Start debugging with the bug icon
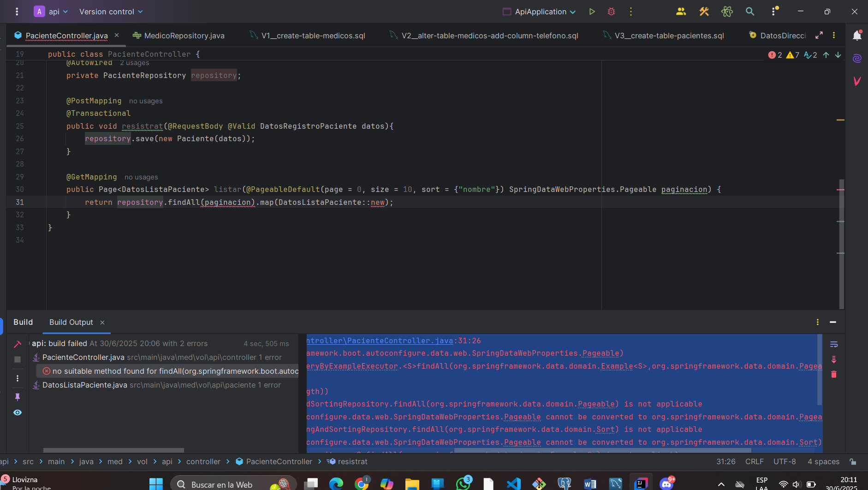868x490 pixels. 611,12
